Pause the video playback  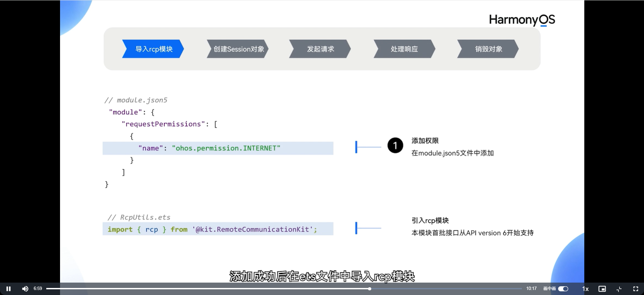coord(8,289)
